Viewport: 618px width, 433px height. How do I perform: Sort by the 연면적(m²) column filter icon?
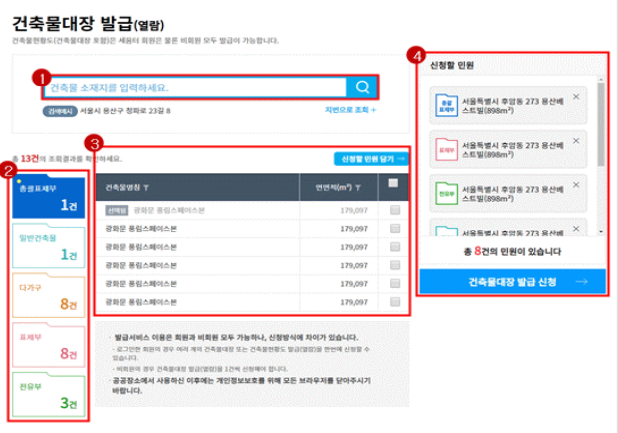tap(358, 188)
